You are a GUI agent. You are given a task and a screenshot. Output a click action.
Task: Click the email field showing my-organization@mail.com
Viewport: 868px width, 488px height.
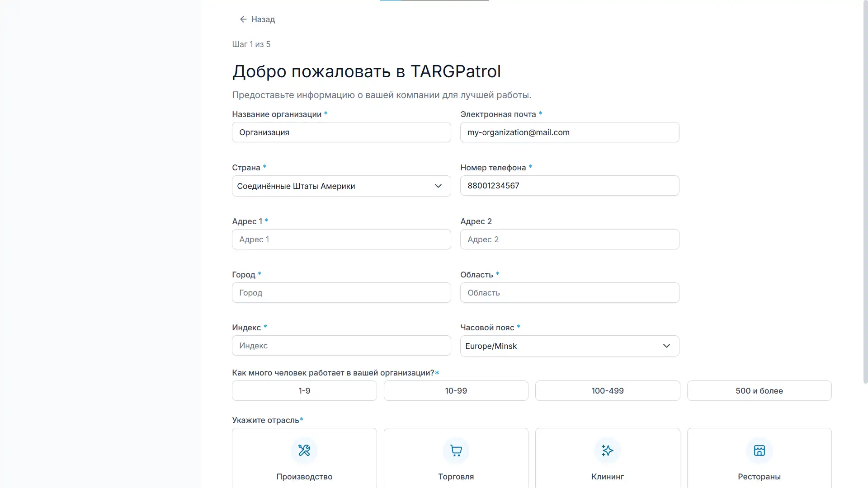click(x=569, y=132)
